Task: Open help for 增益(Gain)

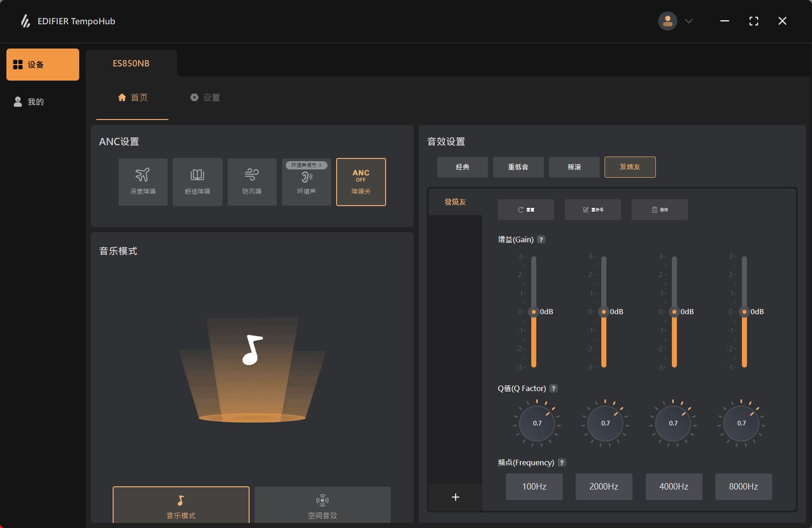Action: (x=541, y=240)
